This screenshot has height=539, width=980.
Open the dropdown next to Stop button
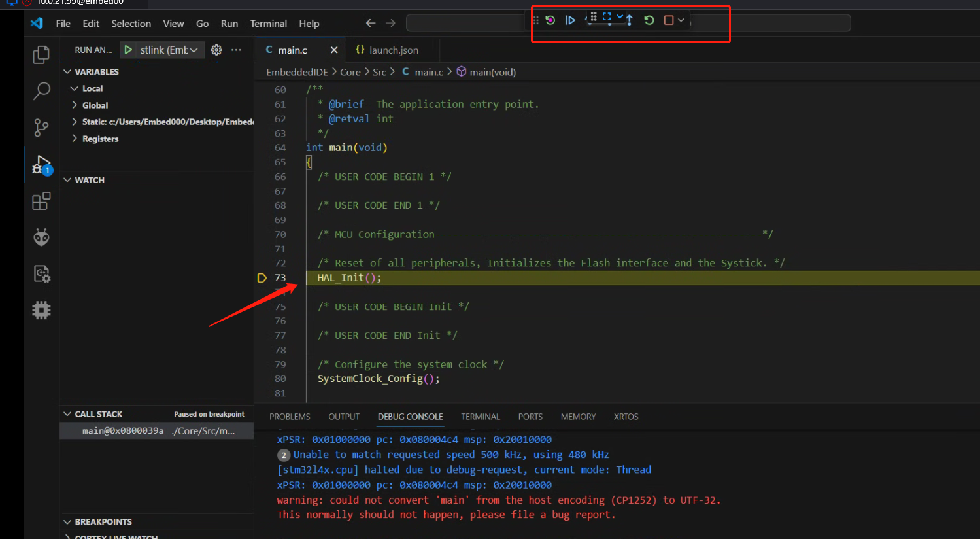pyautogui.click(x=681, y=20)
